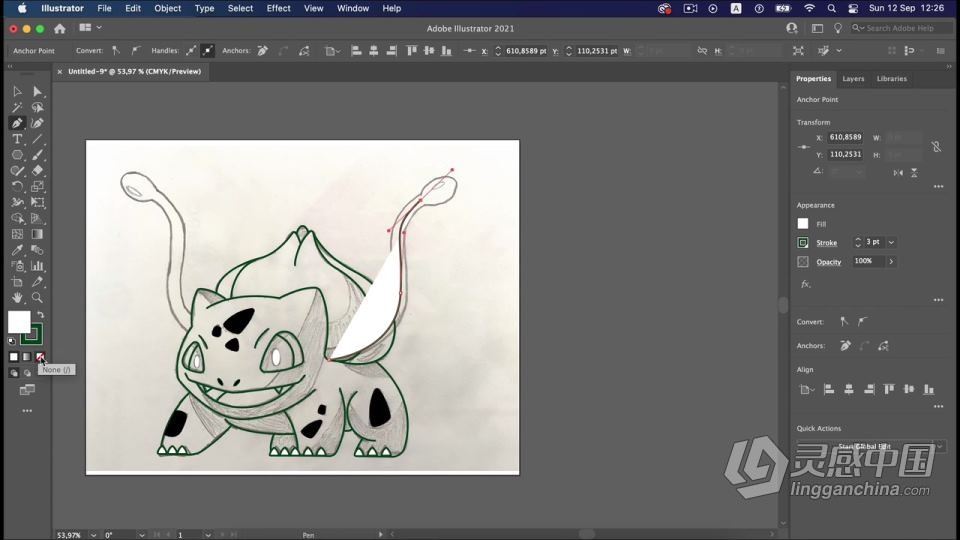960x540 pixels.
Task: Open Edit Toolbar three dots
Action: (x=27, y=411)
